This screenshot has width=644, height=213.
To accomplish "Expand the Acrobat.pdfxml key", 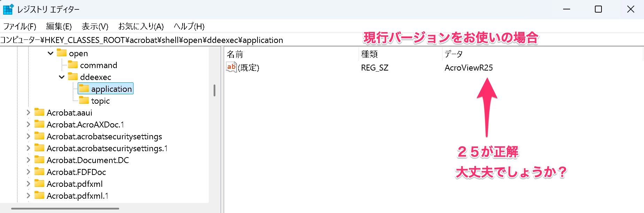I will pyautogui.click(x=28, y=184).
